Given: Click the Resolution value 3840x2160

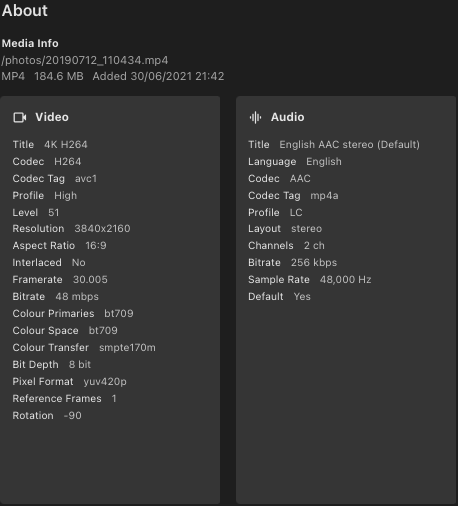Looking at the screenshot, I should (102, 229).
